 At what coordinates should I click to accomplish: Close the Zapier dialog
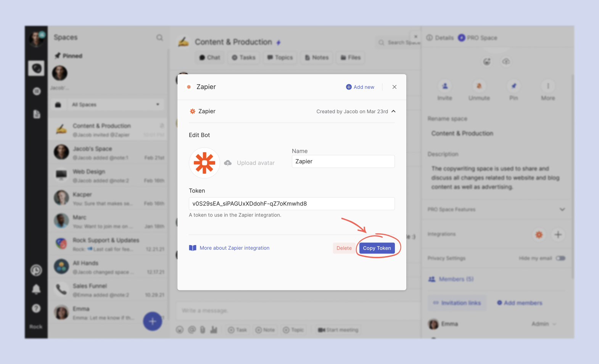tap(394, 87)
